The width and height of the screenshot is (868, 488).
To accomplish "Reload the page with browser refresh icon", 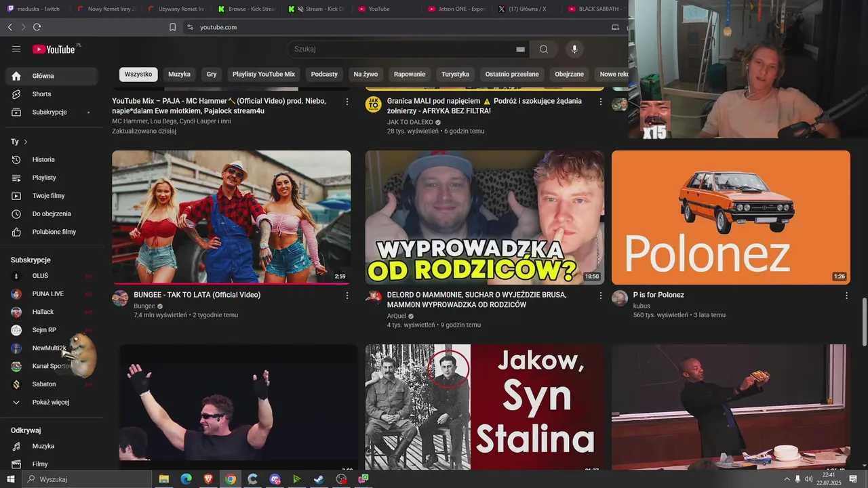I will click(x=37, y=27).
